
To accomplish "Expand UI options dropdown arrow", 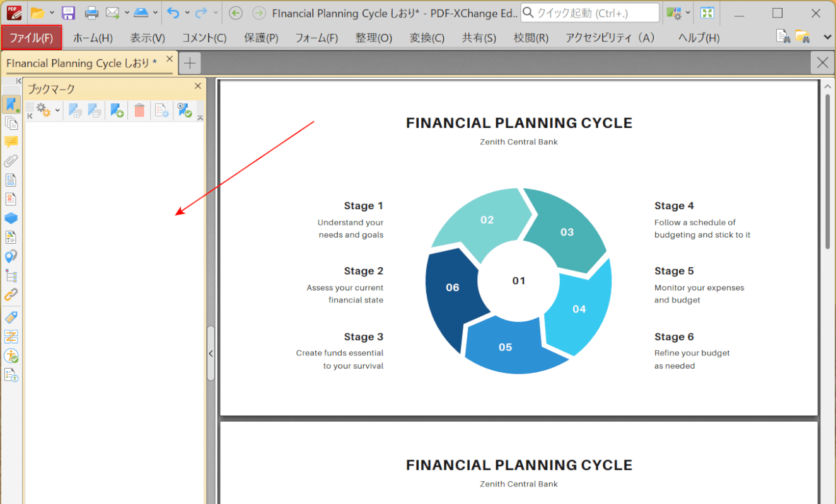I will click(x=688, y=13).
